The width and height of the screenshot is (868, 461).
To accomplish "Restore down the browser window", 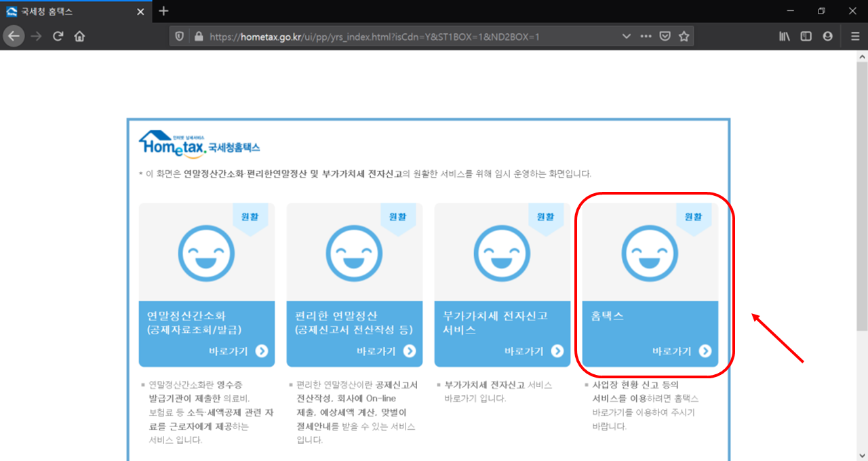I will 821,11.
